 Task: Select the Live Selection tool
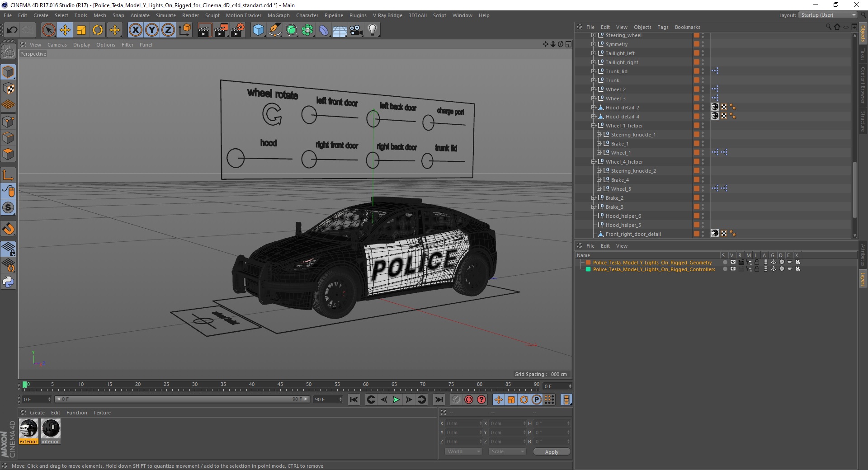click(48, 30)
